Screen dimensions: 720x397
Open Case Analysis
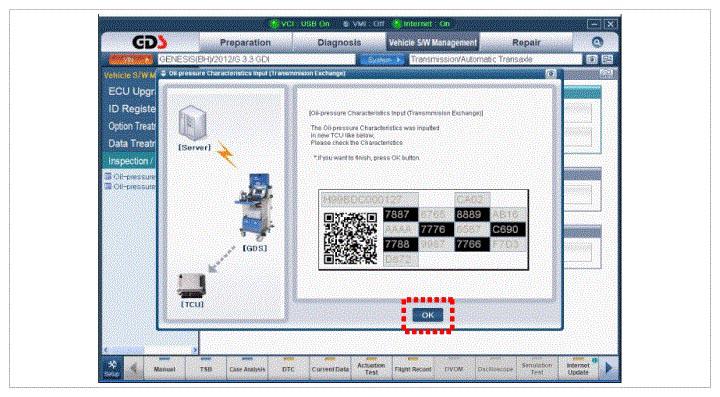pos(247,368)
